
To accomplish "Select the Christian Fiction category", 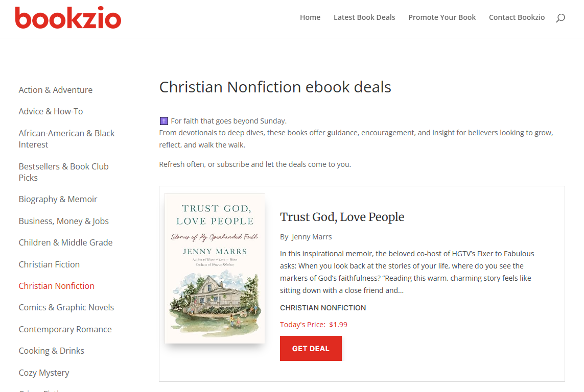I will [49, 264].
